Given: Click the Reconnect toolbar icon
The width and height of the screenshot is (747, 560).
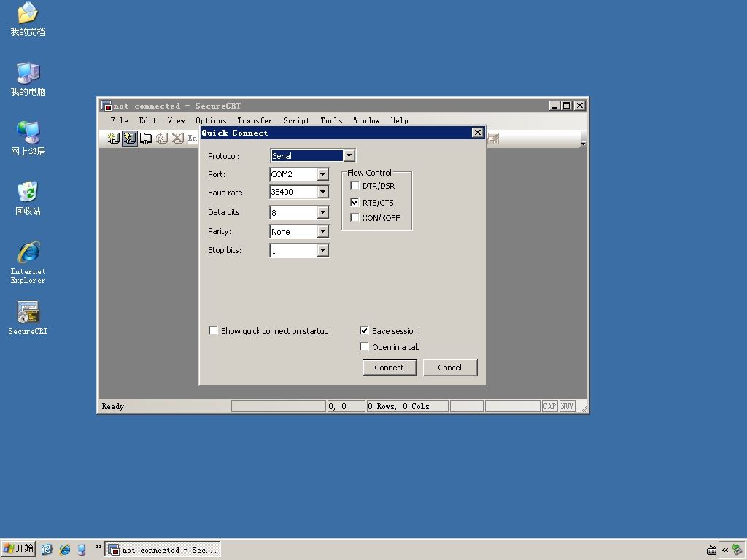Looking at the screenshot, I should pyautogui.click(x=162, y=139).
